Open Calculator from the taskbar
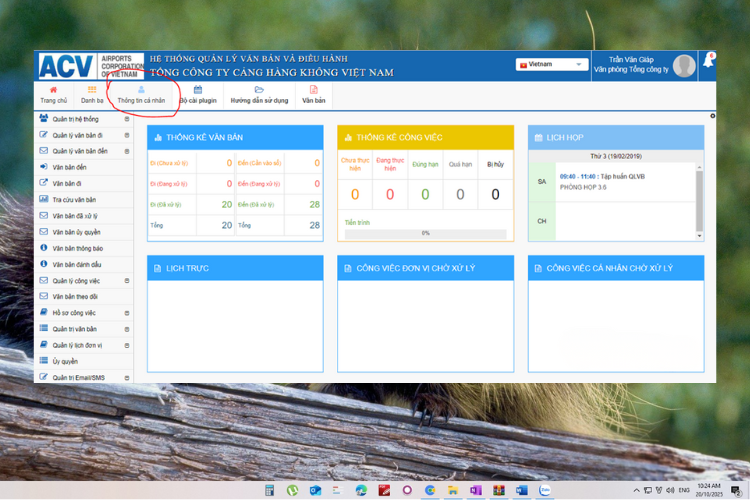The width and height of the screenshot is (750, 500). [270, 490]
